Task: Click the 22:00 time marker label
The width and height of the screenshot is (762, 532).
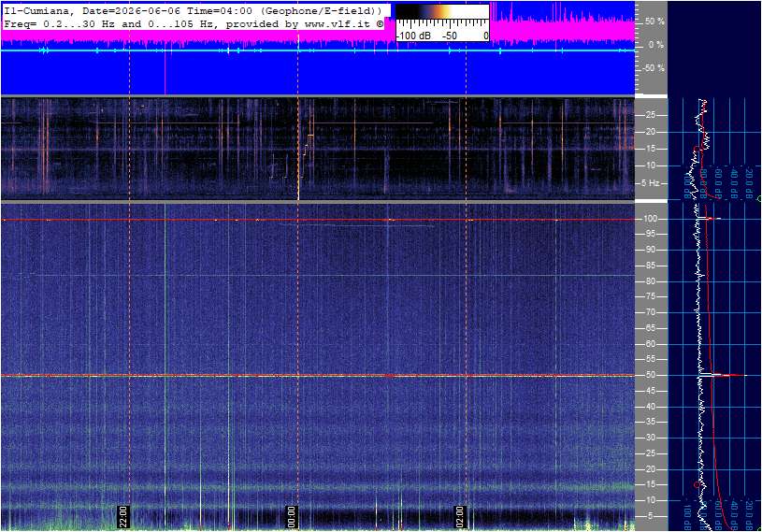Action: [123, 517]
